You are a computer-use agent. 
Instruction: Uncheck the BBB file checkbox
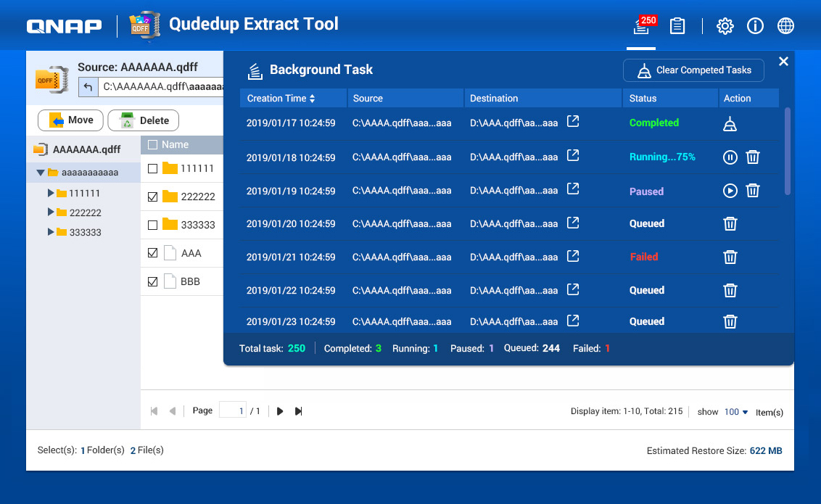tap(153, 281)
